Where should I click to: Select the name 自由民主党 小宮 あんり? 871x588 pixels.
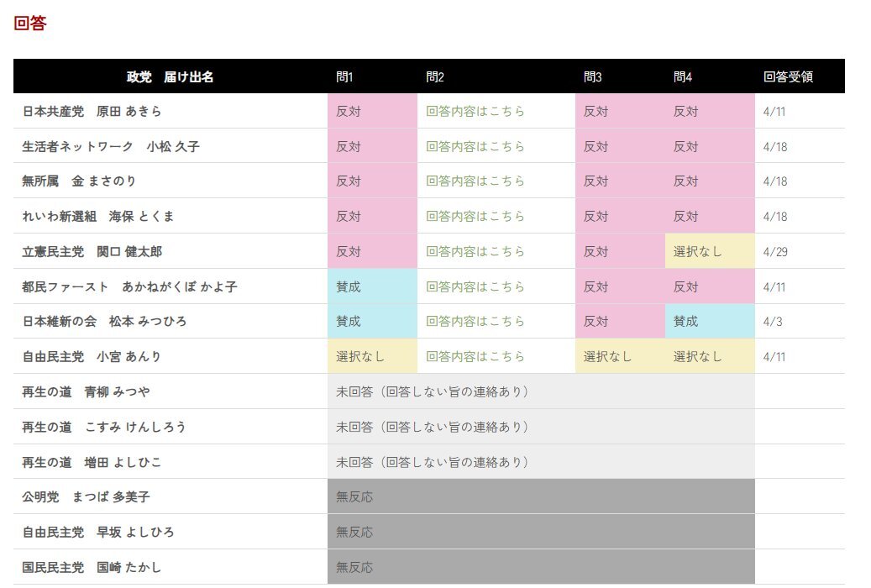click(92, 357)
